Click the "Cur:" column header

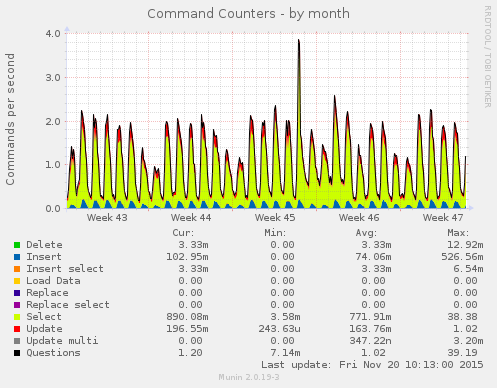click(x=183, y=232)
